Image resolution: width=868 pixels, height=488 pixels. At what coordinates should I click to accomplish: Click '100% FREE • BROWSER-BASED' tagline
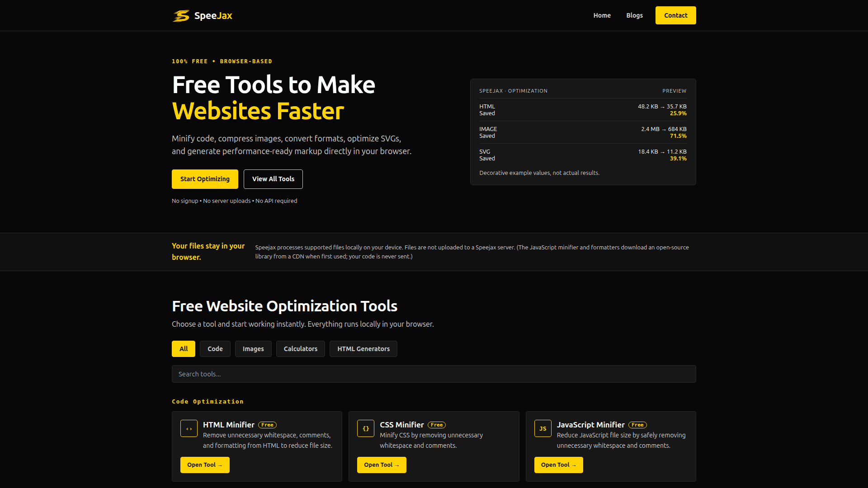pos(222,61)
